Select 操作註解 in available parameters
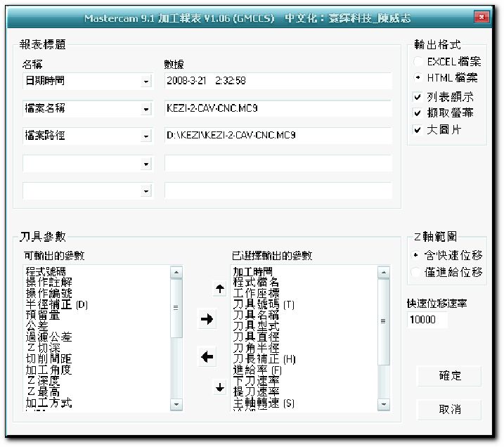Image resolution: width=504 pixels, height=447 pixels. (x=49, y=283)
